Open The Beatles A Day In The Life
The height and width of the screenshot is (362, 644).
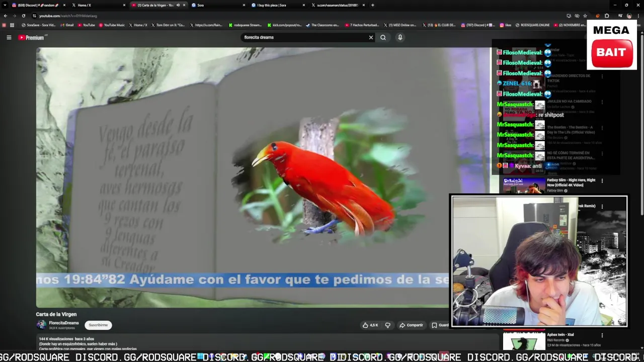(x=571, y=130)
